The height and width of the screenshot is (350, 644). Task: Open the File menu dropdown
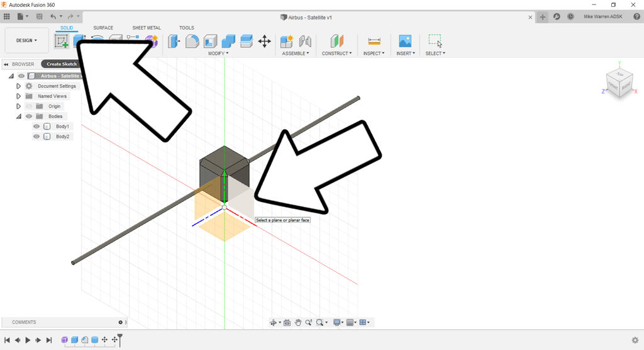pyautogui.click(x=23, y=16)
